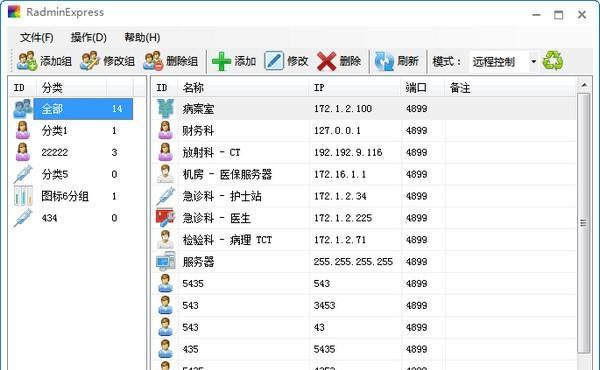
Task: Sort by the IP column header
Action: [355, 88]
